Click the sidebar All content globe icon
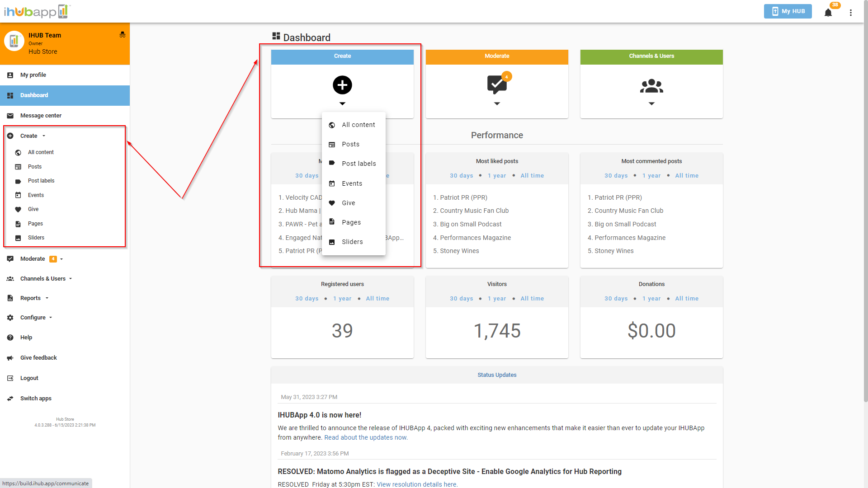This screenshot has height=488, width=868. pos(18,153)
